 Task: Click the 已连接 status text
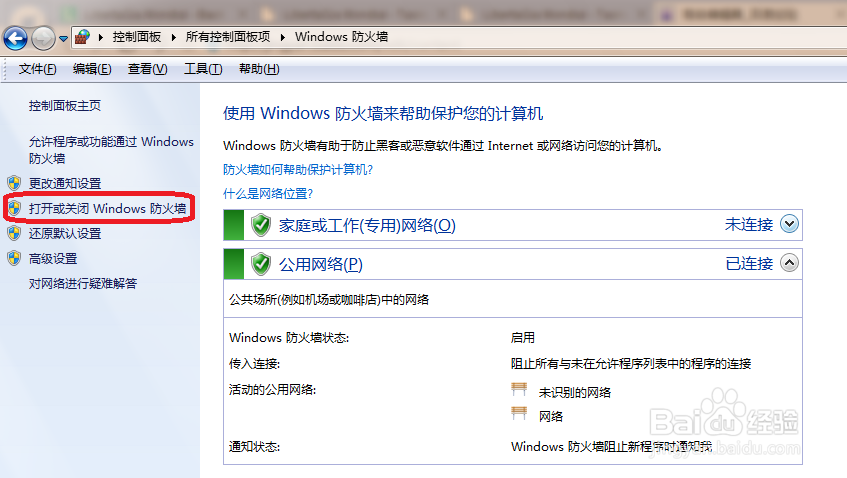click(x=749, y=264)
